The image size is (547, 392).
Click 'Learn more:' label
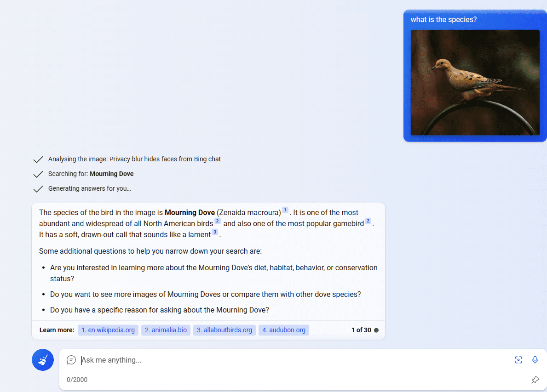(57, 330)
